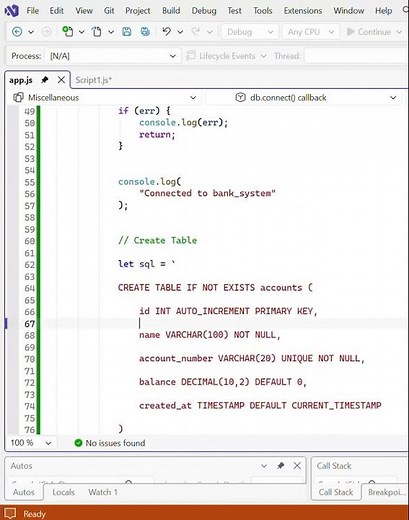Click the 'let sql = `' line
Image resolution: width=409 pixels, height=520 pixels.
tap(147, 264)
